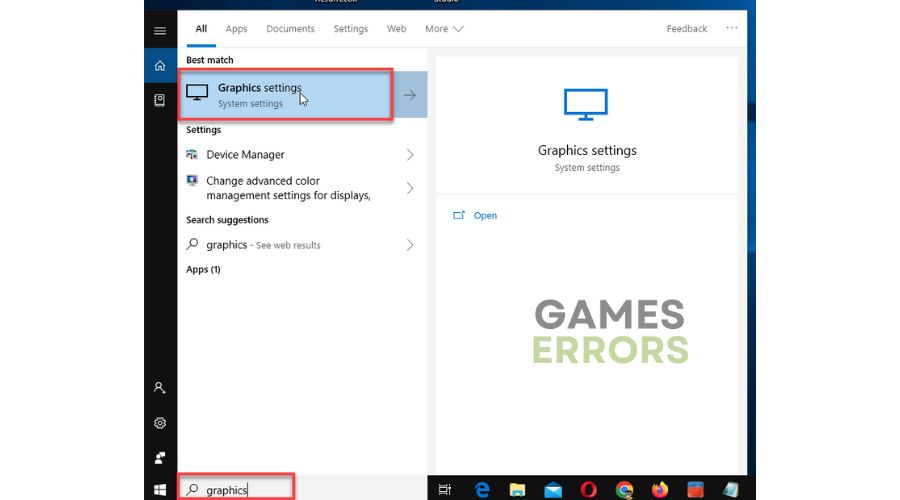Click the user account icon in sidebar

(160, 388)
